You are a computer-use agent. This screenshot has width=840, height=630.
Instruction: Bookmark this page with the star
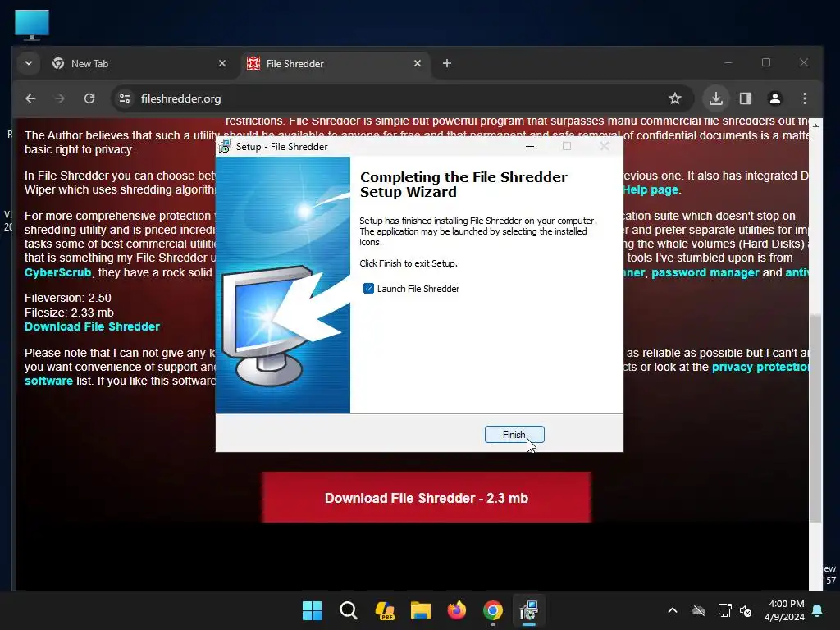pos(675,98)
